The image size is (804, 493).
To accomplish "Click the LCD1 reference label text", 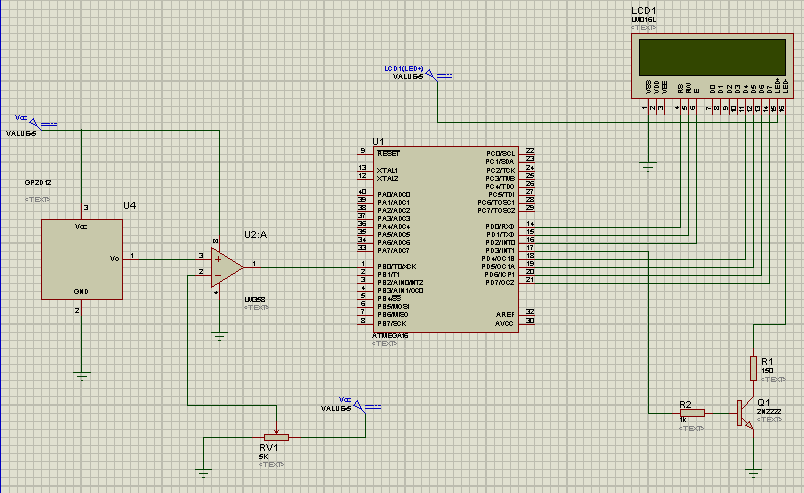I will 644,9.
